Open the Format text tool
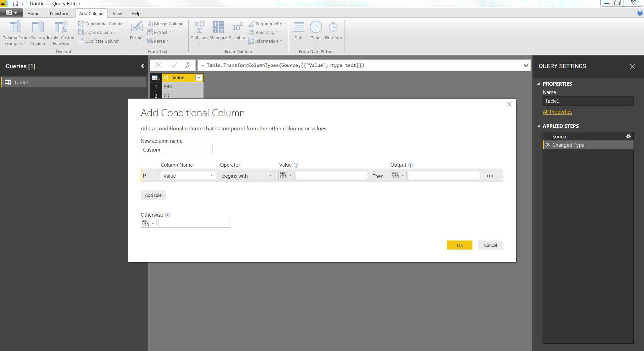The height and width of the screenshot is (351, 644). (137, 32)
